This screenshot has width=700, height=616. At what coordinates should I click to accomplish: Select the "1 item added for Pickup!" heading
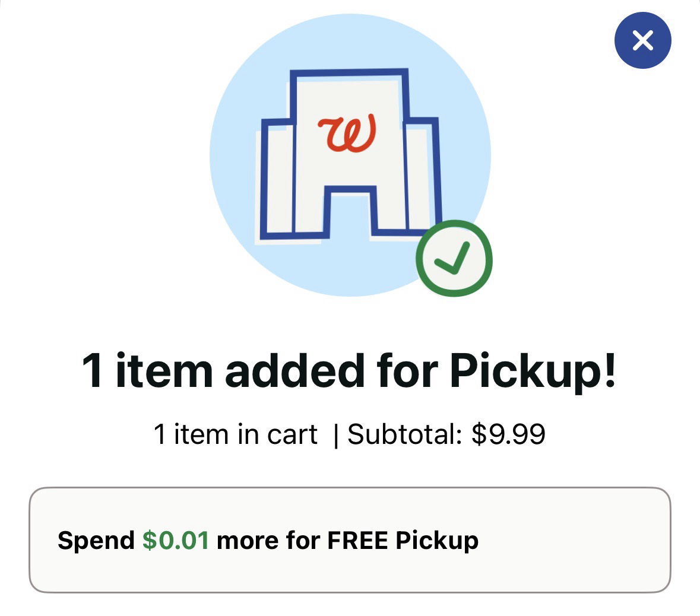pyautogui.click(x=349, y=370)
